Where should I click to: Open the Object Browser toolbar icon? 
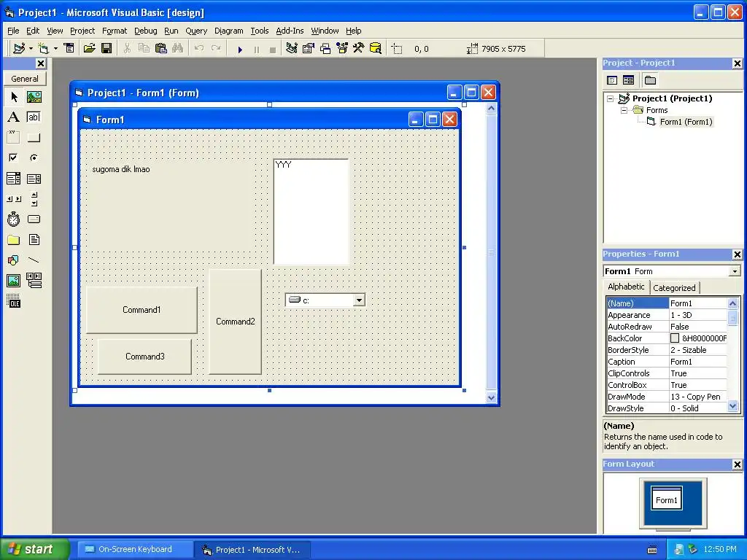342,48
